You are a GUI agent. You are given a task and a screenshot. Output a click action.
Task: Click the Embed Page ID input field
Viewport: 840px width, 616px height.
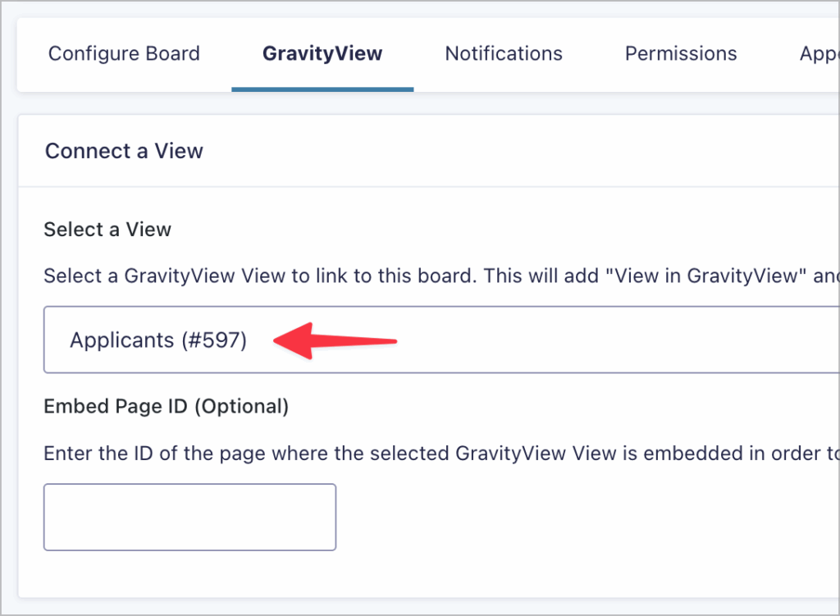tap(189, 517)
